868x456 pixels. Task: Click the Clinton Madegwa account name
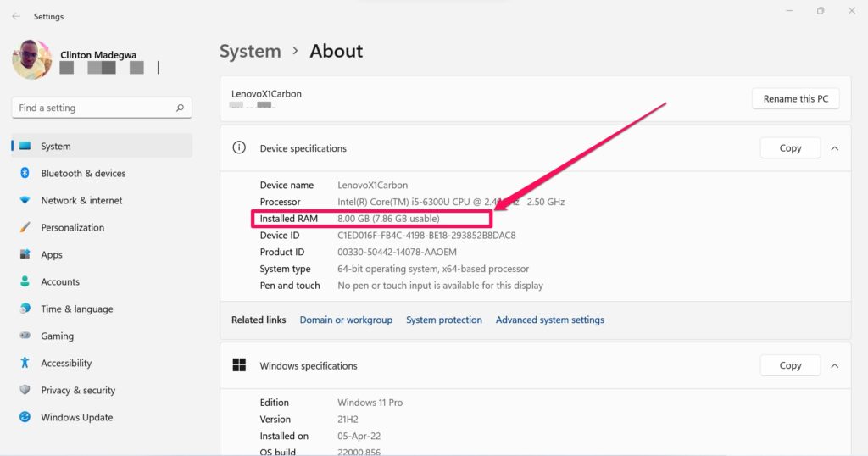[98, 55]
